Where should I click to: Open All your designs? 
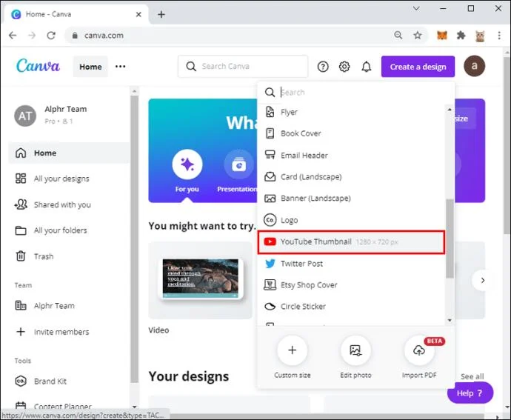click(69, 179)
